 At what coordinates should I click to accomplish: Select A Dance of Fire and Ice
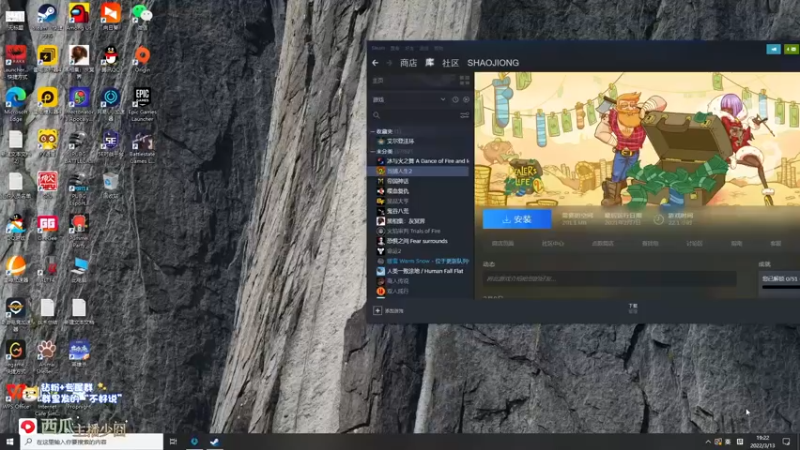click(422, 161)
